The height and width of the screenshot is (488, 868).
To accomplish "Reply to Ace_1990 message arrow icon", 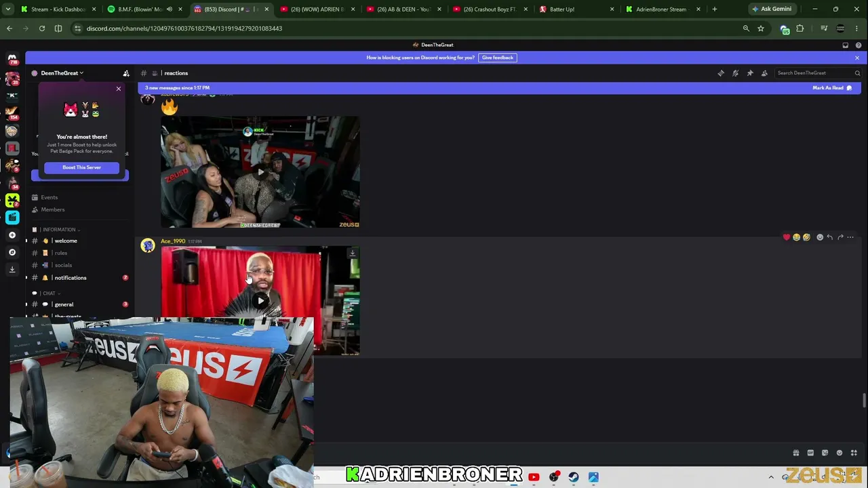I will (x=829, y=237).
